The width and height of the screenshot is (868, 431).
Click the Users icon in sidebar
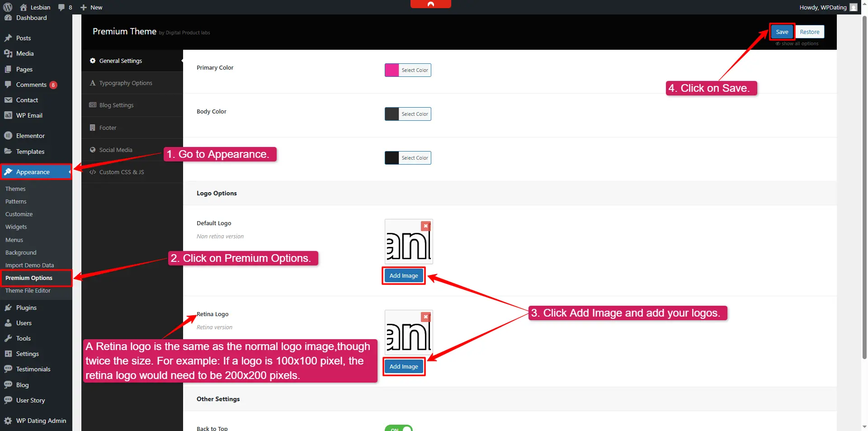coord(8,323)
